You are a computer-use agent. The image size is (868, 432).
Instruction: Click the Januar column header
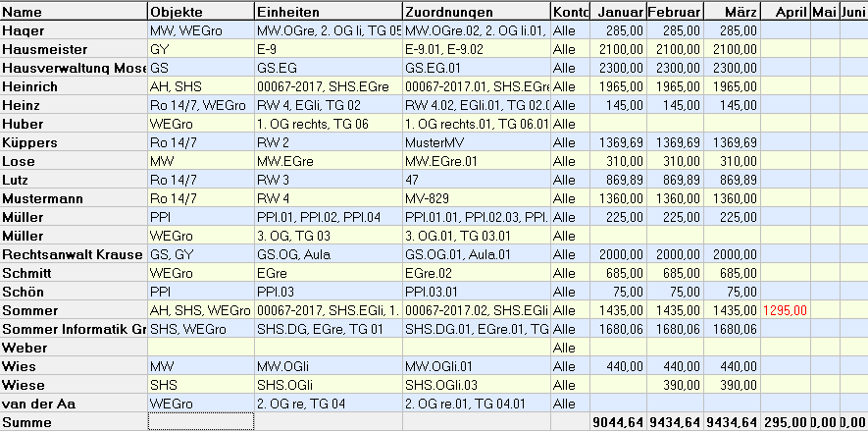click(620, 12)
